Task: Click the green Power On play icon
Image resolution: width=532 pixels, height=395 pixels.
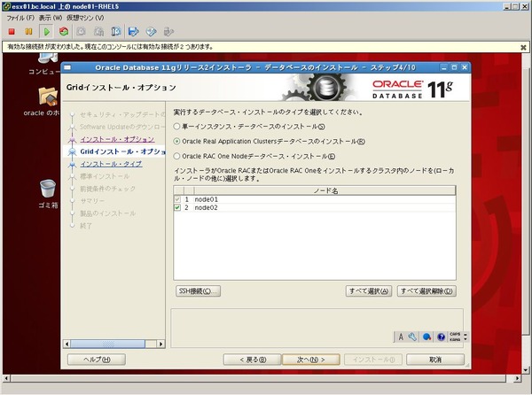Action: (x=46, y=32)
